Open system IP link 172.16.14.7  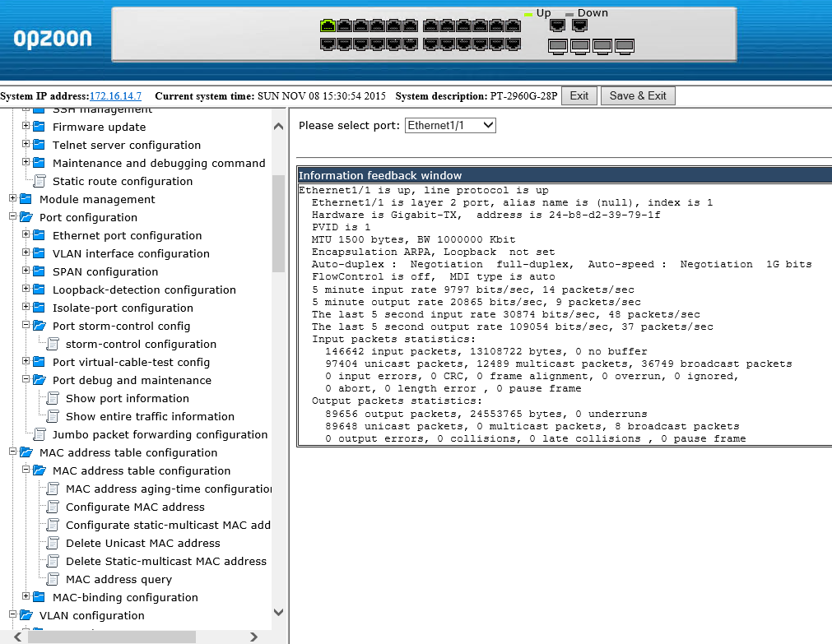point(116,96)
